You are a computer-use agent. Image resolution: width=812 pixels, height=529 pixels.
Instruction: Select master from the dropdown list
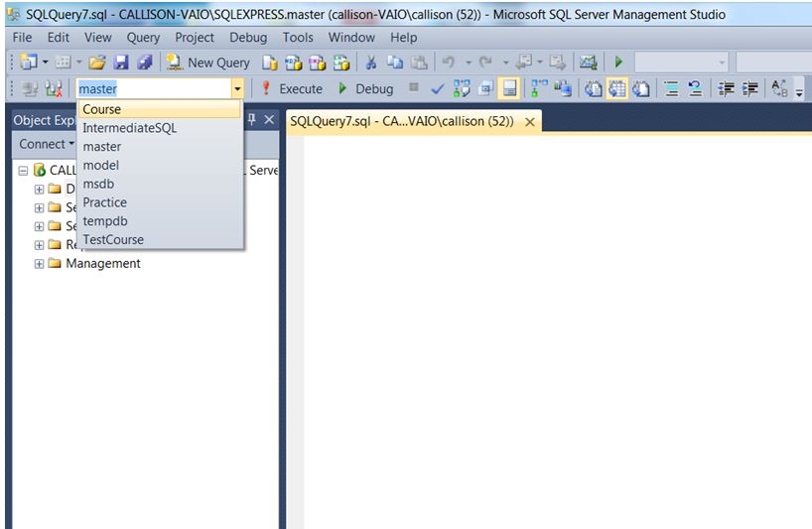(160, 147)
